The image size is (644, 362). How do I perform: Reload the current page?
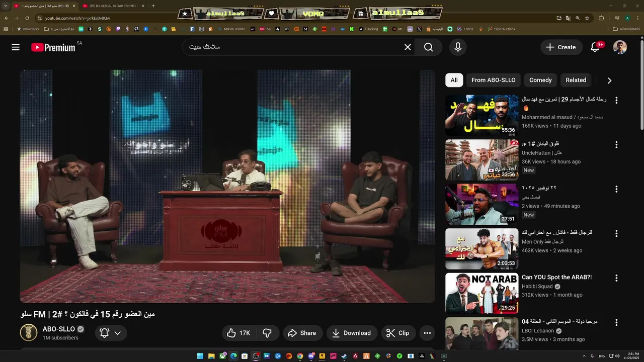(x=27, y=18)
